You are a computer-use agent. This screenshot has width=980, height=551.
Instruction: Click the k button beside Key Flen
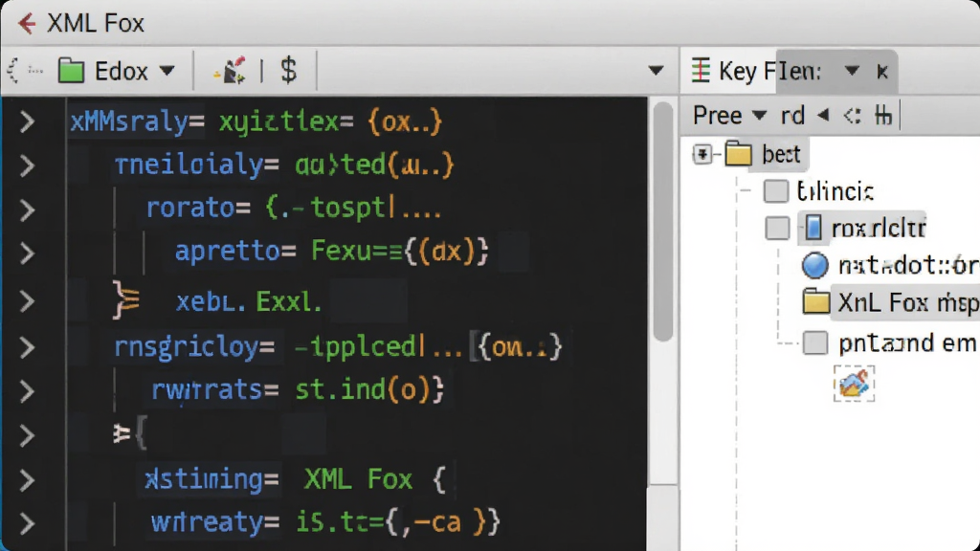(881, 72)
